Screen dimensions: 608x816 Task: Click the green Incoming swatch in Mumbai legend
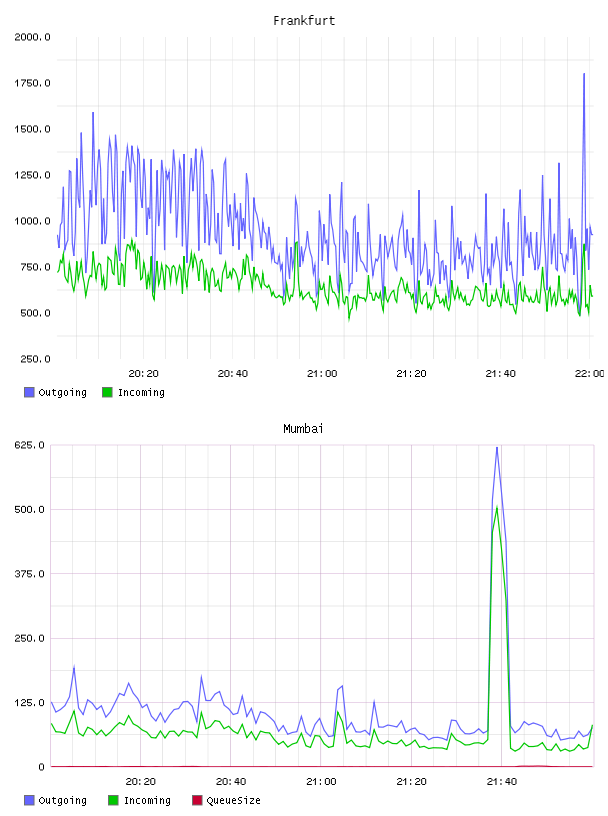point(113,800)
